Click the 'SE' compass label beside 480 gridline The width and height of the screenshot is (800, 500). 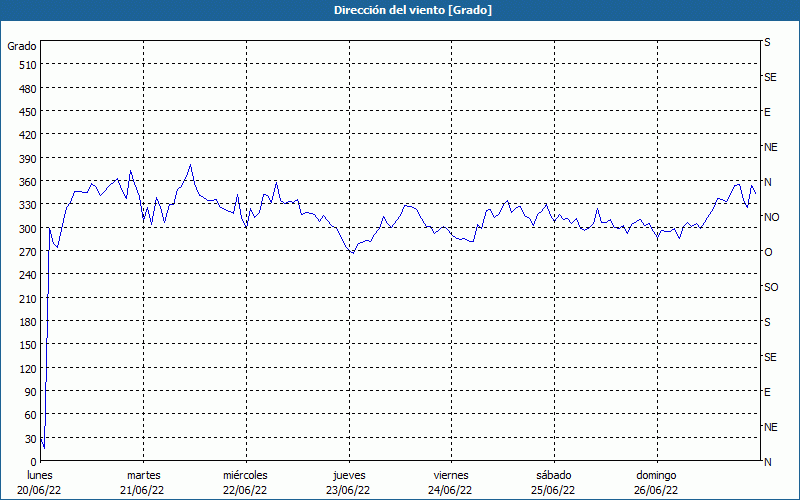[x=770, y=77]
